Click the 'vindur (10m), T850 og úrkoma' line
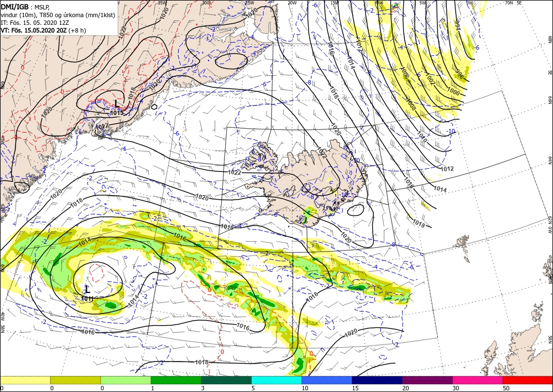The width and height of the screenshot is (553, 392). (x=59, y=15)
